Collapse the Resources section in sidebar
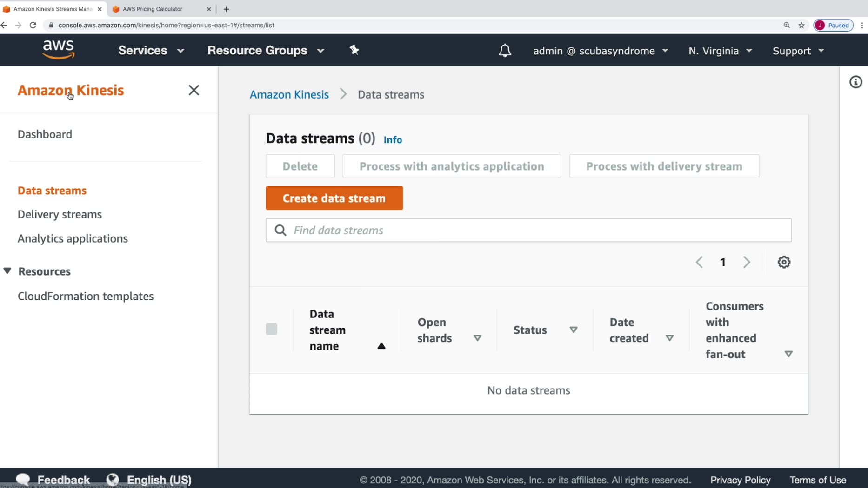Viewport: 868px width, 488px height. tap(7, 271)
